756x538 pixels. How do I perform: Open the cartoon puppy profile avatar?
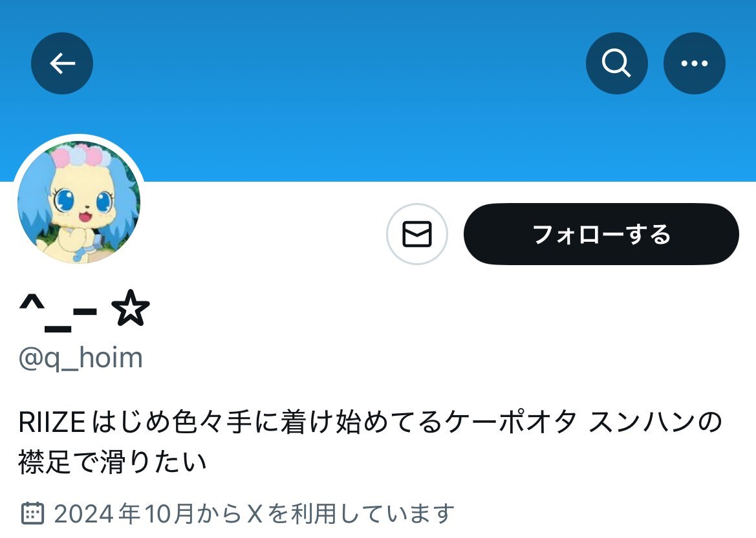[79, 202]
